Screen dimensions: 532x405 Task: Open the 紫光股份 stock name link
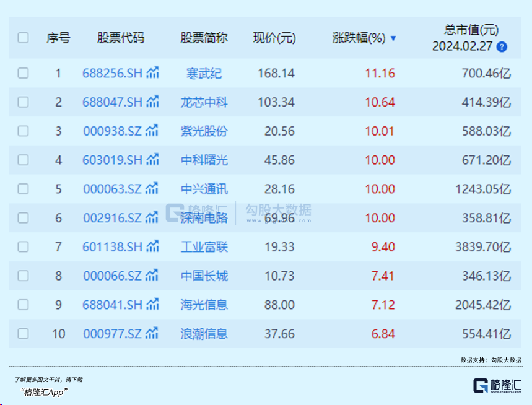click(204, 131)
